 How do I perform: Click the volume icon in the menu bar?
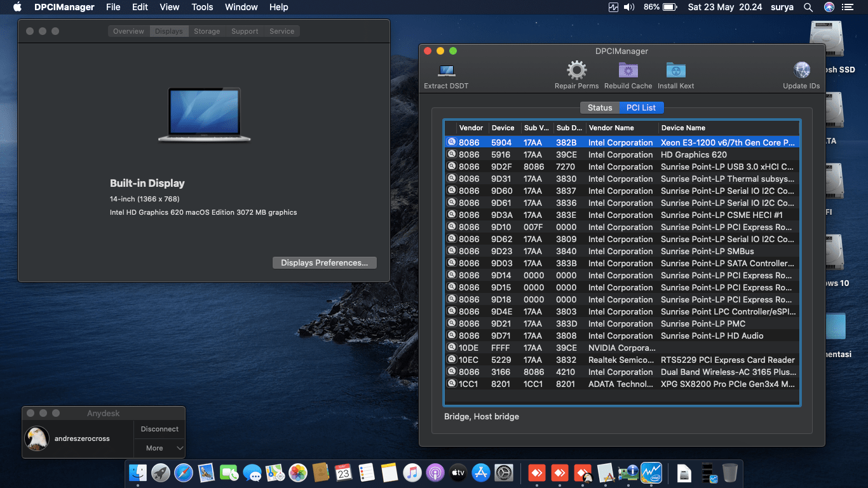629,7
